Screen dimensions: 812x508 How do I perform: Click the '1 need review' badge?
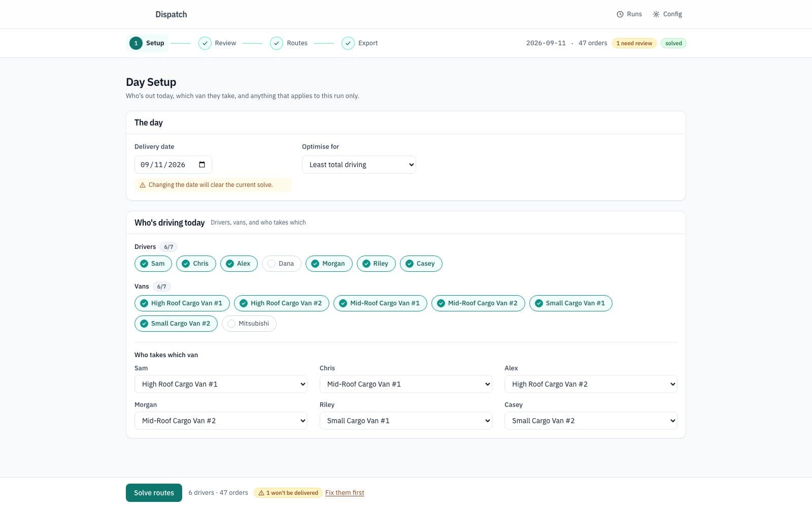pos(634,43)
